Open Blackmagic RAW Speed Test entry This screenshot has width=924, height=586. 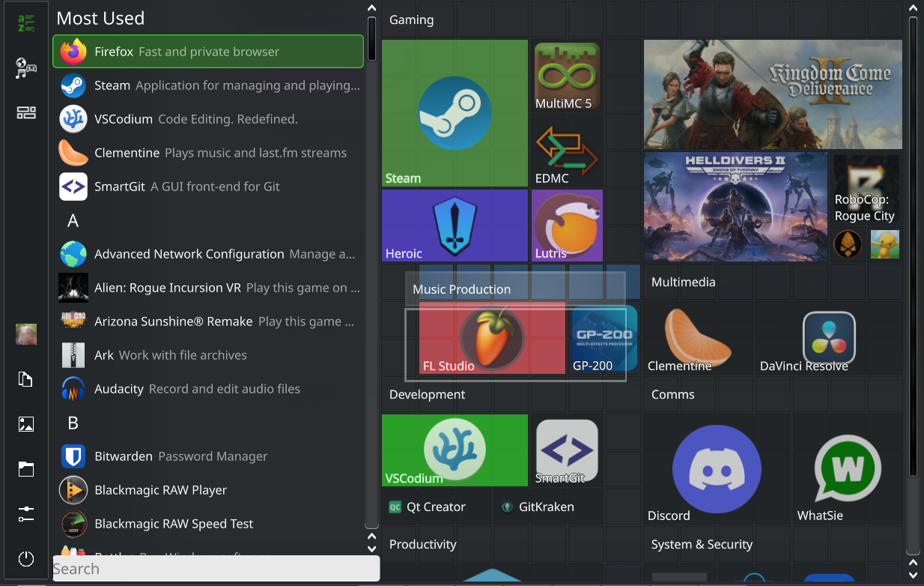click(208, 524)
